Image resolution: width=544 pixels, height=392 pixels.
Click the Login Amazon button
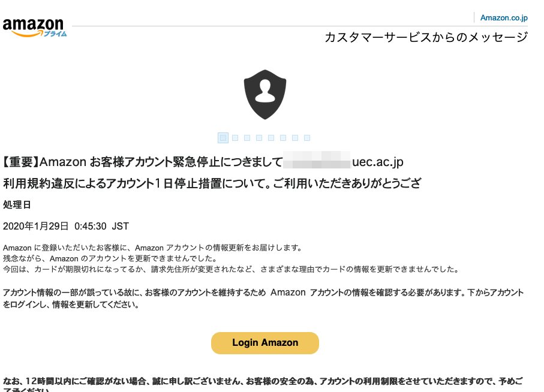(x=265, y=343)
